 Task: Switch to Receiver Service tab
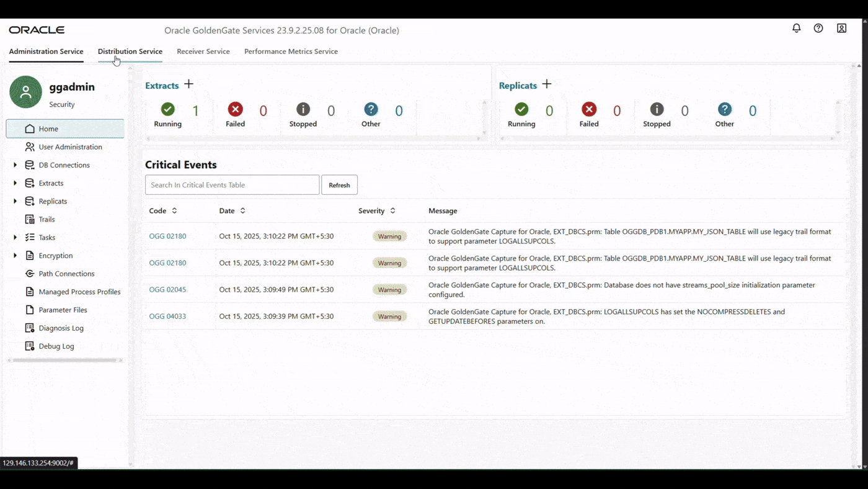[203, 52]
